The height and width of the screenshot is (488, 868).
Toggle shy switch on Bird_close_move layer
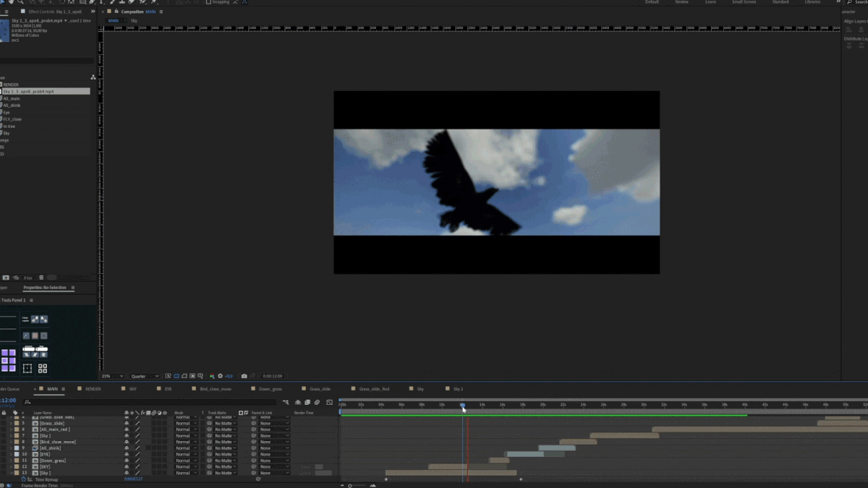(127, 442)
